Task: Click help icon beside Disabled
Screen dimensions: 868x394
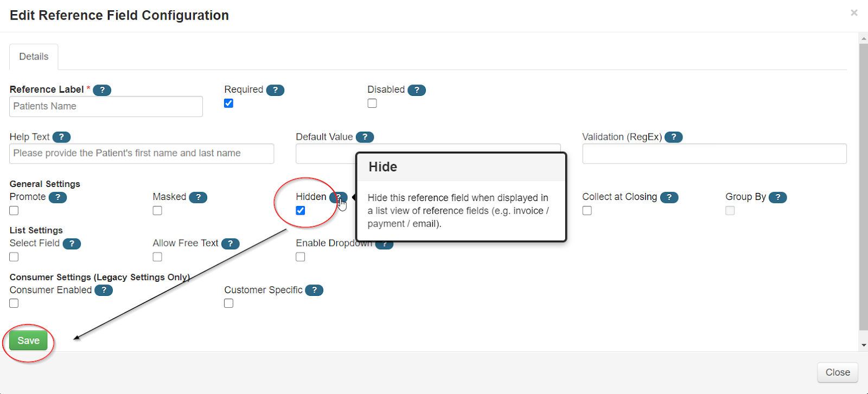Action: tap(417, 90)
